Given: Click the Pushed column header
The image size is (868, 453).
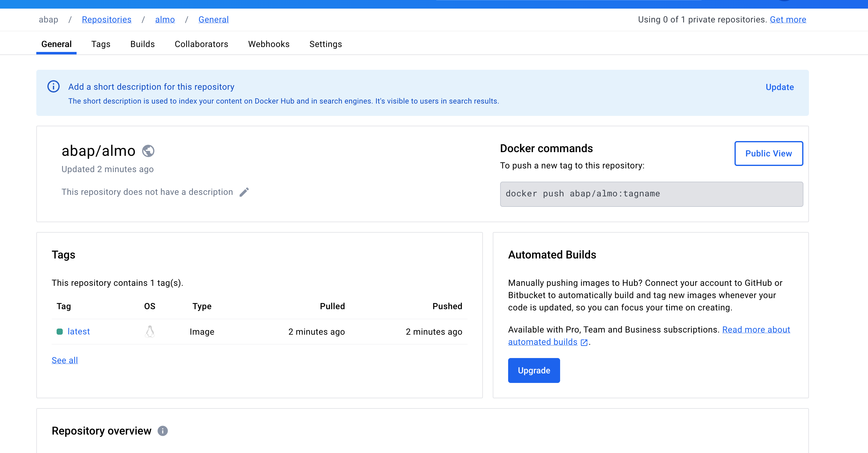Looking at the screenshot, I should click(447, 306).
